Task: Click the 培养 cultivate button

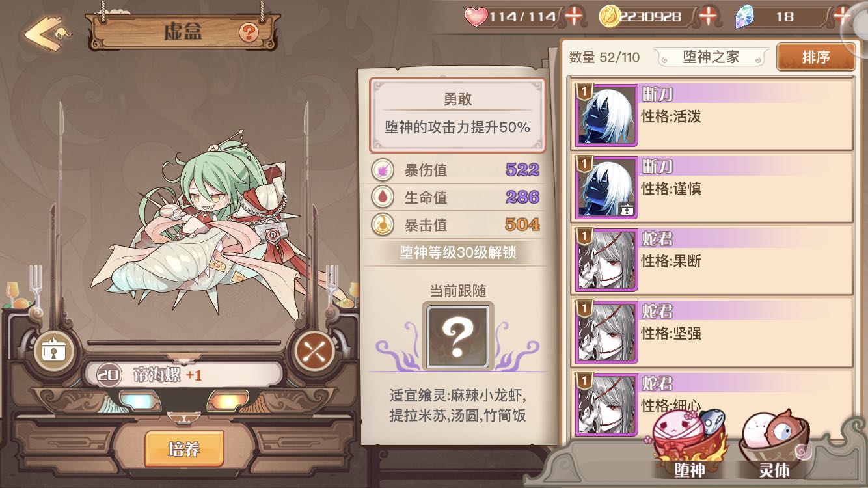Action: pyautogui.click(x=184, y=449)
